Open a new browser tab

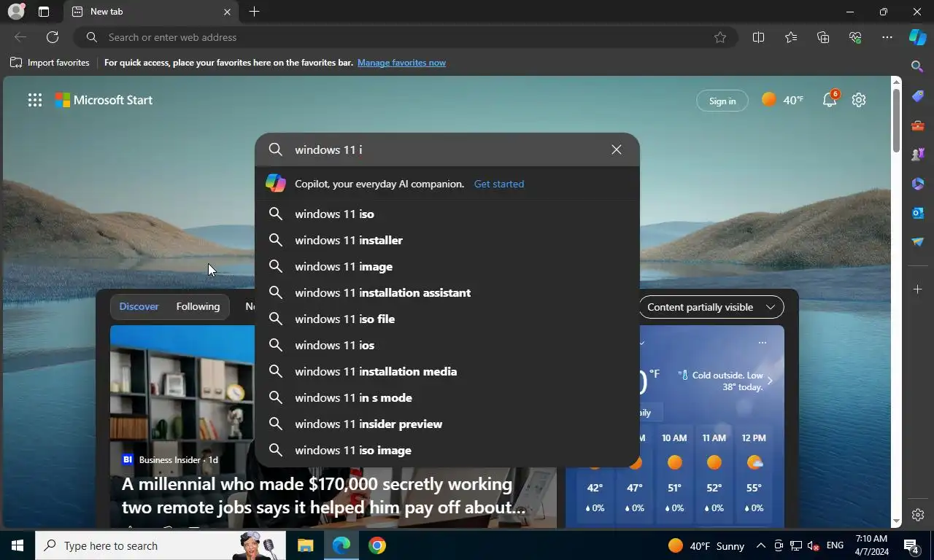click(254, 12)
